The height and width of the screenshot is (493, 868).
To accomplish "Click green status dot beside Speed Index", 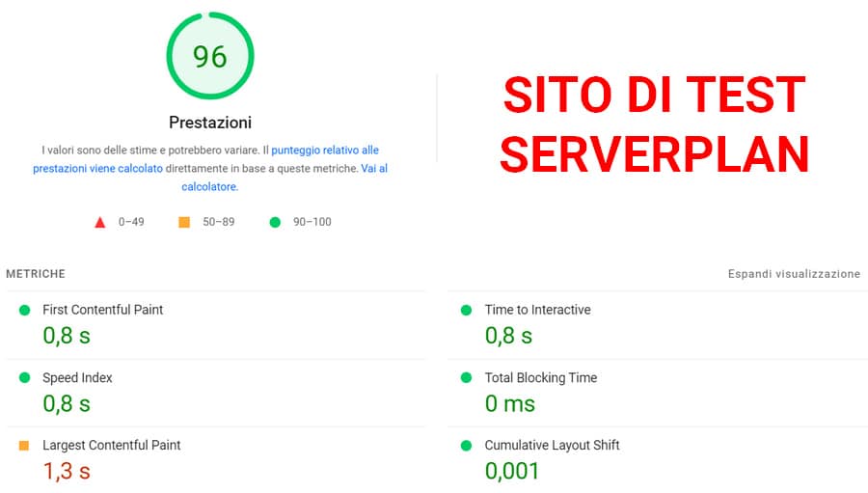I will pos(24,378).
